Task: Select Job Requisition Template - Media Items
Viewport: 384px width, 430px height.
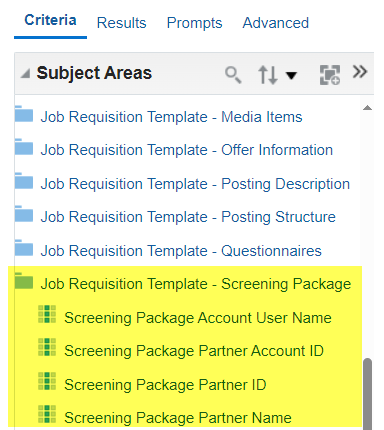Action: 171,117
